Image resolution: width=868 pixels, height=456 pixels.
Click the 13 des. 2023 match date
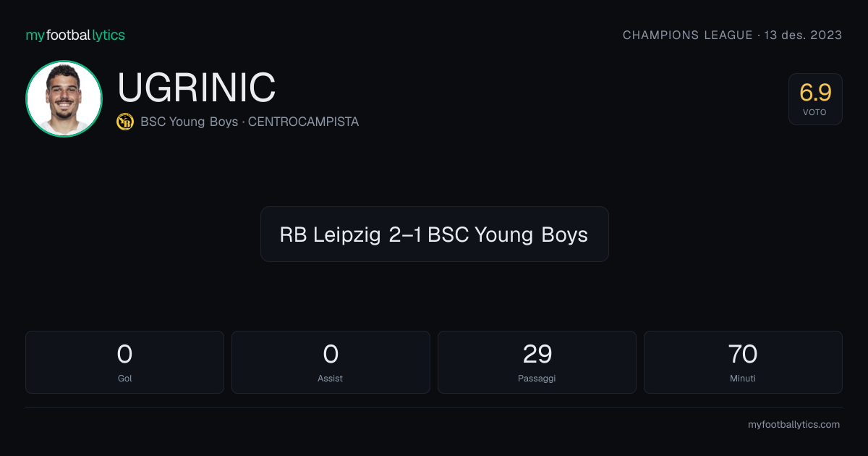[x=803, y=35]
